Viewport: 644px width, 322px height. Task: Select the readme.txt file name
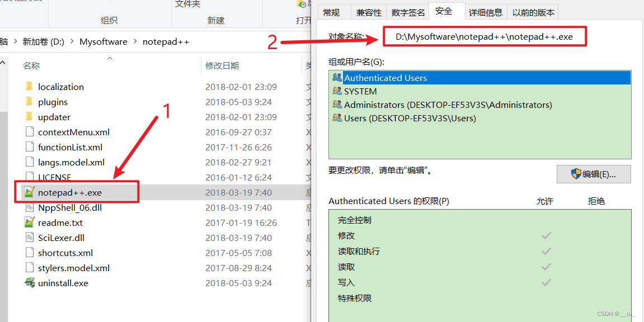click(60, 222)
